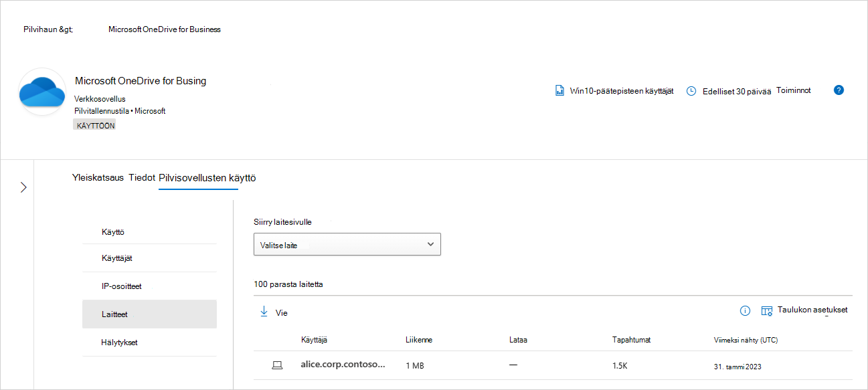Select IP-osoitteet in the side menu
The width and height of the screenshot is (868, 390).
149,286
